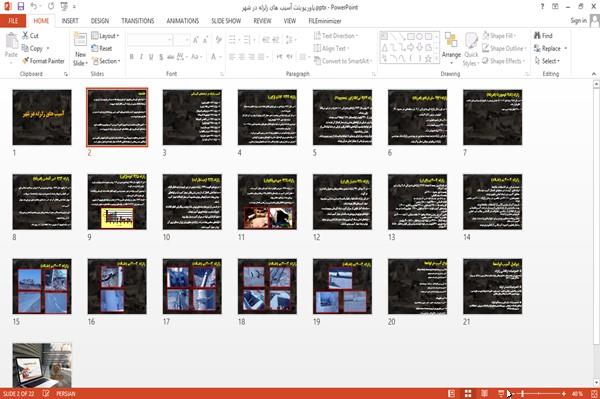The width and height of the screenshot is (600, 399).
Task: Switch to the TRANSITIONS tab
Action: tap(138, 21)
